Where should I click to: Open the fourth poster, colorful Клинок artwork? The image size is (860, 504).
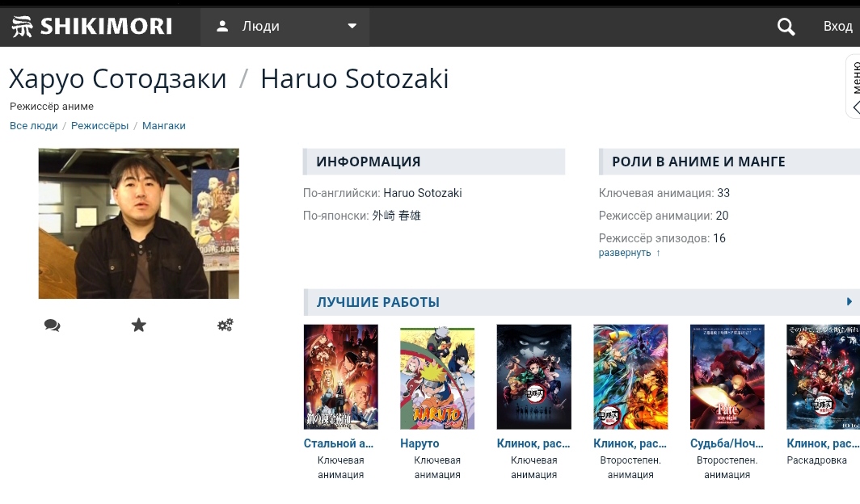click(x=630, y=377)
